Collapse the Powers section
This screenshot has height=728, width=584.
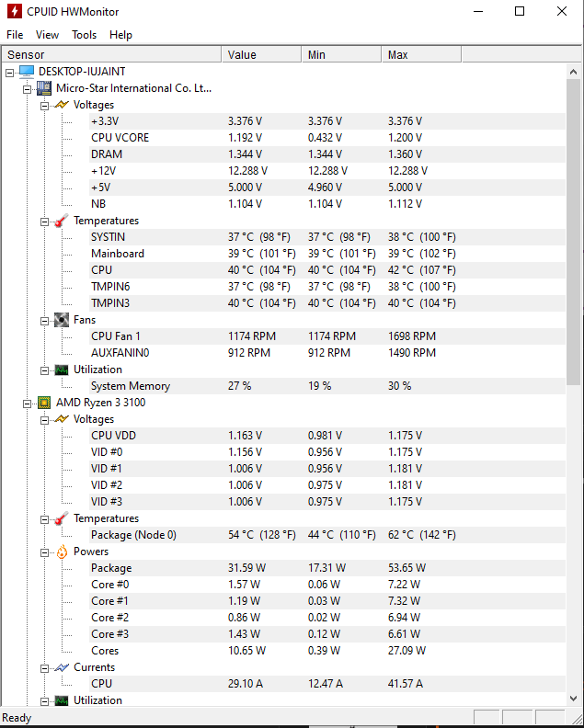pos(44,552)
